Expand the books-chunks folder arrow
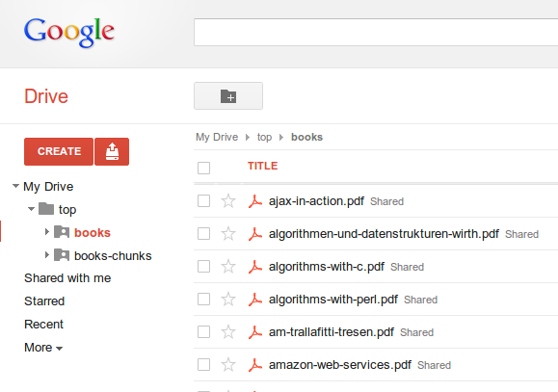The width and height of the screenshot is (558, 392). [x=46, y=255]
